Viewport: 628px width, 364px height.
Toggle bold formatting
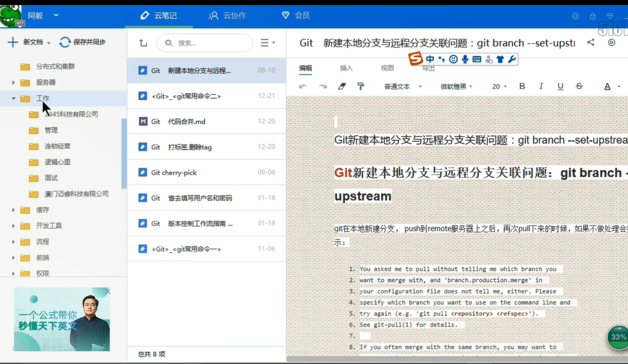522,86
